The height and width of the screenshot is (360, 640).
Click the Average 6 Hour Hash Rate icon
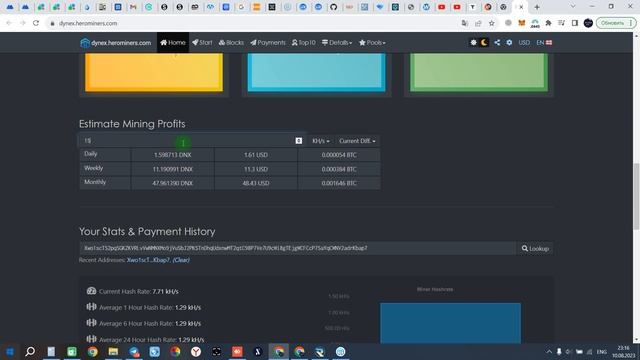click(x=91, y=323)
